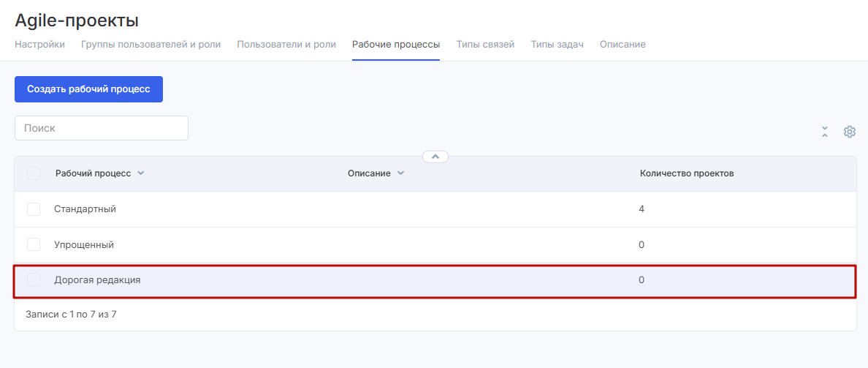Screen dimensions: 868x368
Task: Open the Упрощенный workflow entry
Action: tap(84, 244)
